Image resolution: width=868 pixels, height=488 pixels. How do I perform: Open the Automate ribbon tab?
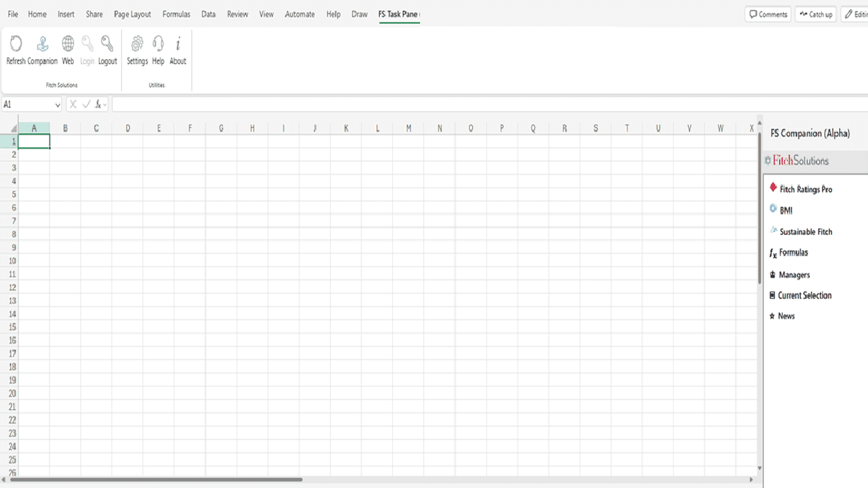(x=299, y=14)
